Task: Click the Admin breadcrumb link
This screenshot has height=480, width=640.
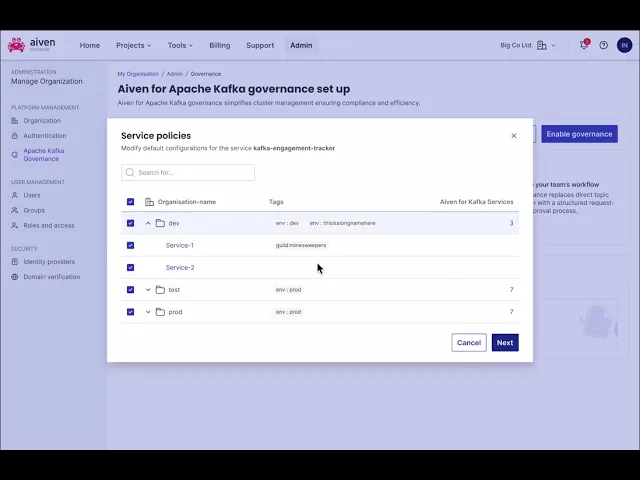Action: point(175,74)
